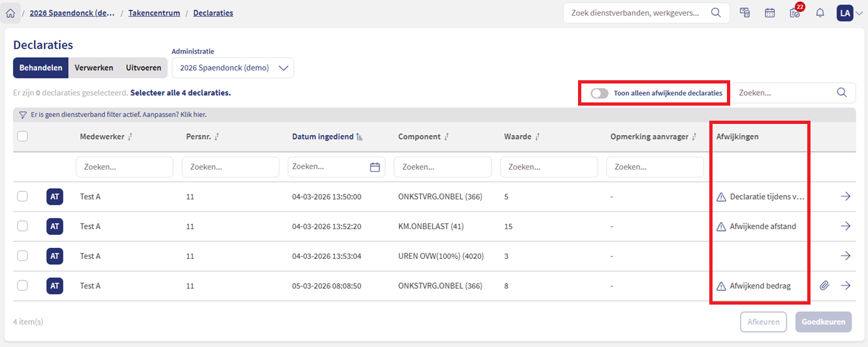Click paperclip attachment icon on last row

tap(825, 286)
